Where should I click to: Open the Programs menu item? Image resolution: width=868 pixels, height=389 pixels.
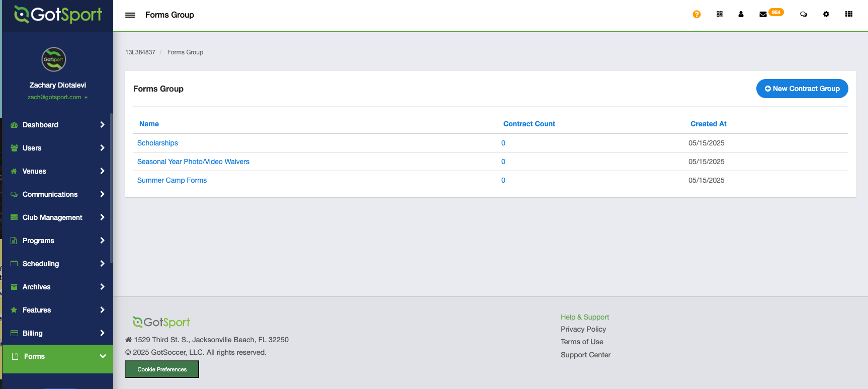pyautogui.click(x=57, y=241)
